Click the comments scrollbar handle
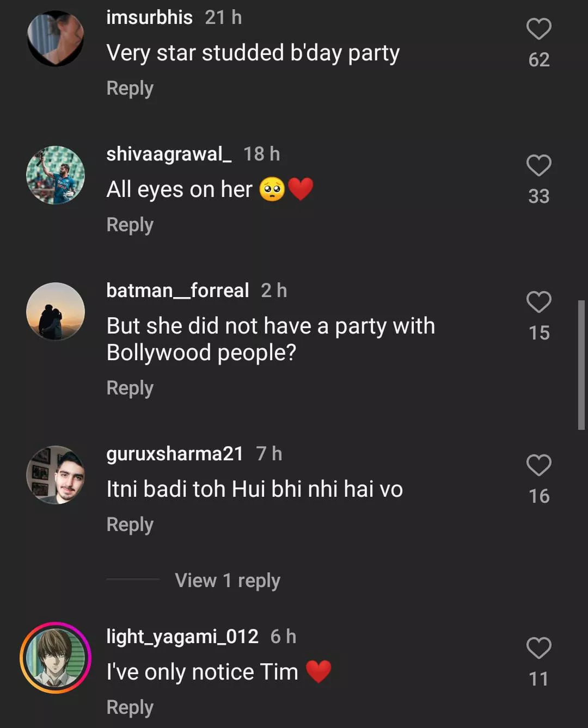Image resolution: width=588 pixels, height=728 pixels. coord(581,365)
